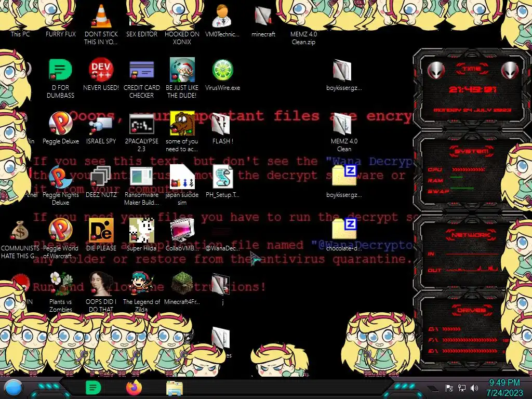Open the Action Center flag tray icon

click(449, 388)
